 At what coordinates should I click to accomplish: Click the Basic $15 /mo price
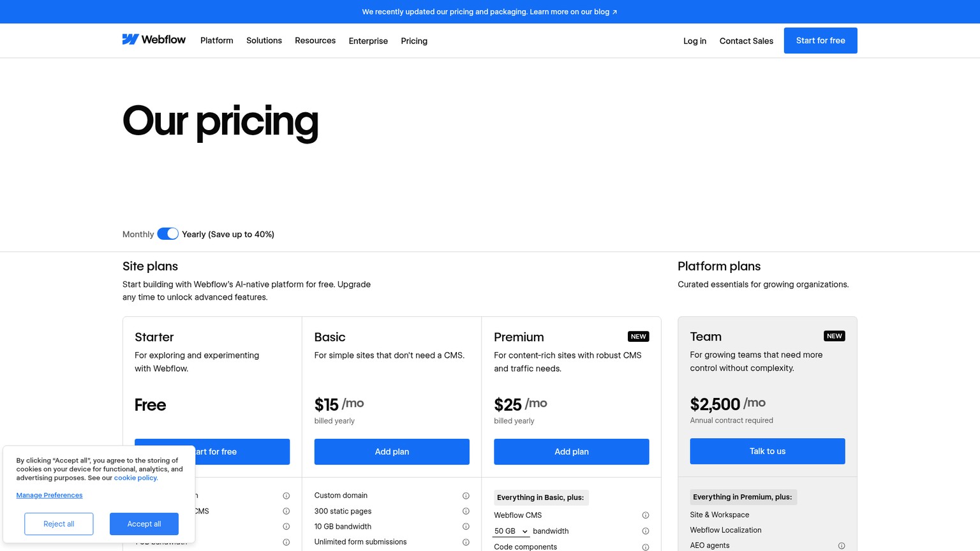(339, 404)
